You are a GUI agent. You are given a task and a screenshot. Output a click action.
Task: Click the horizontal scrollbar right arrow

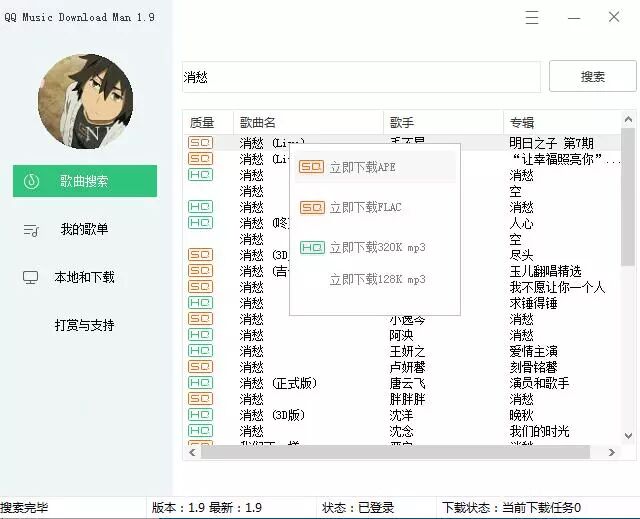tap(611, 452)
